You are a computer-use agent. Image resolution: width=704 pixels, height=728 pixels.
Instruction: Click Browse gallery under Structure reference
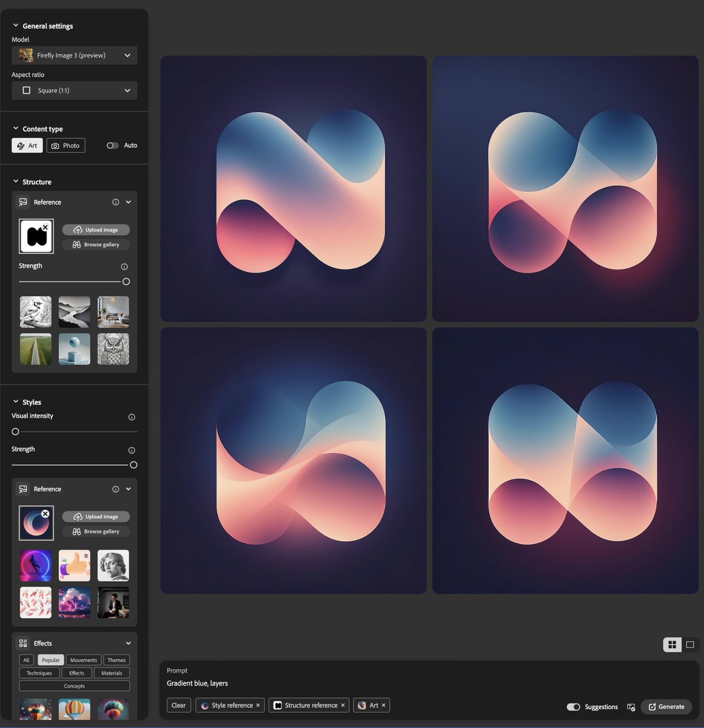coord(96,244)
